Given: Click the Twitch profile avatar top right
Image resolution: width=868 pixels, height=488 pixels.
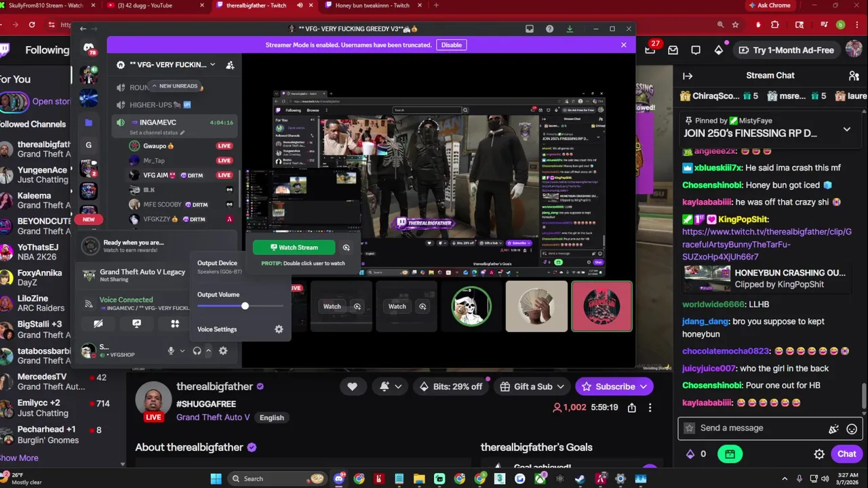Looking at the screenshot, I should [854, 49].
